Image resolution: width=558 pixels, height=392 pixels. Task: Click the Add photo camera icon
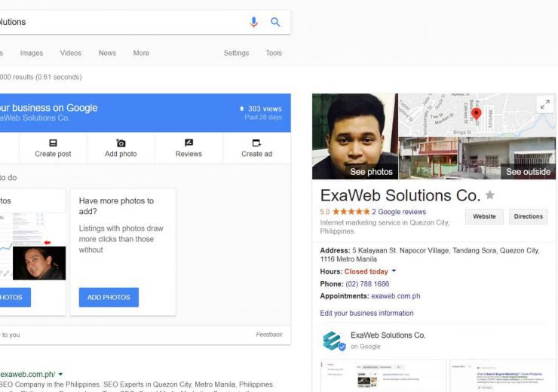[x=121, y=143]
